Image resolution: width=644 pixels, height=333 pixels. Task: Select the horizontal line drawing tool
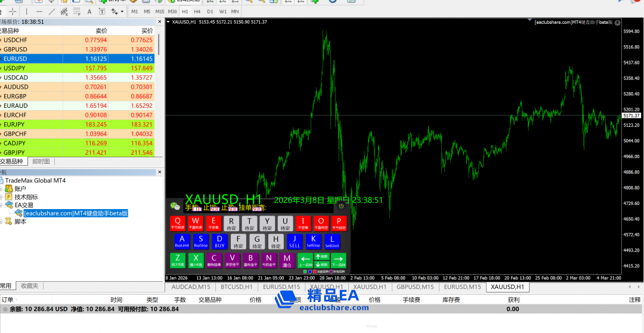[x=40, y=11]
